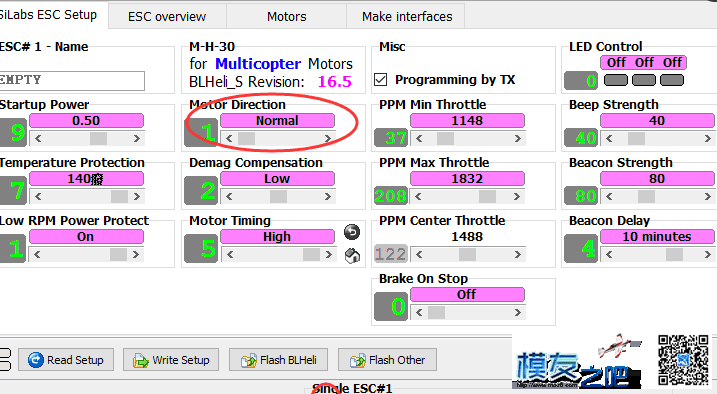This screenshot has height=394, width=717.
Task: Click the first LED Control indicator
Action: pyautogui.click(x=615, y=80)
